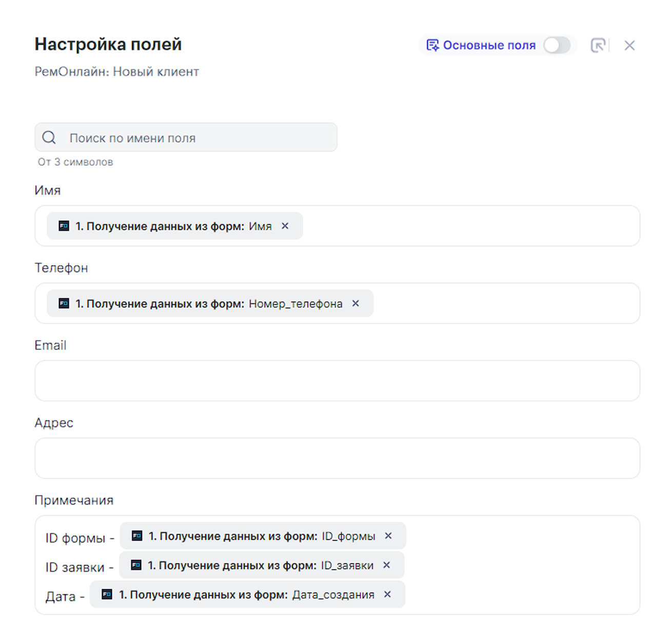Click the collapse panel arrow icon
This screenshot has height=623, width=672.
click(598, 45)
